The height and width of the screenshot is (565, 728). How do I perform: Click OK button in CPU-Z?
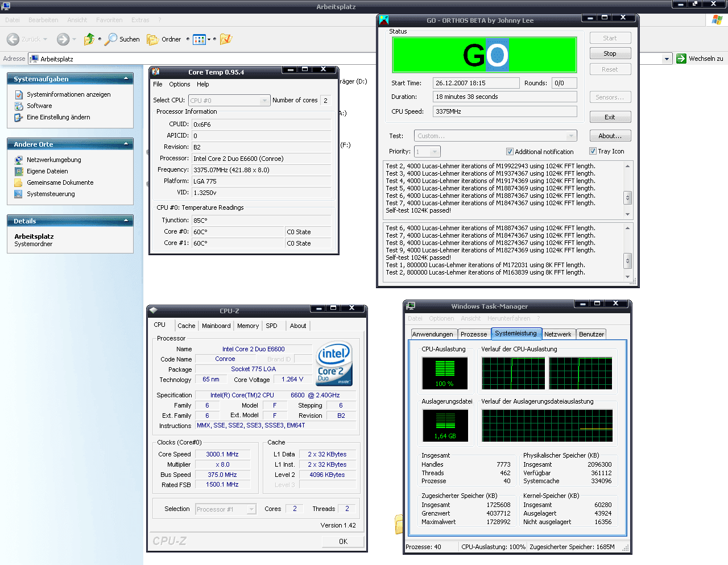point(343,541)
